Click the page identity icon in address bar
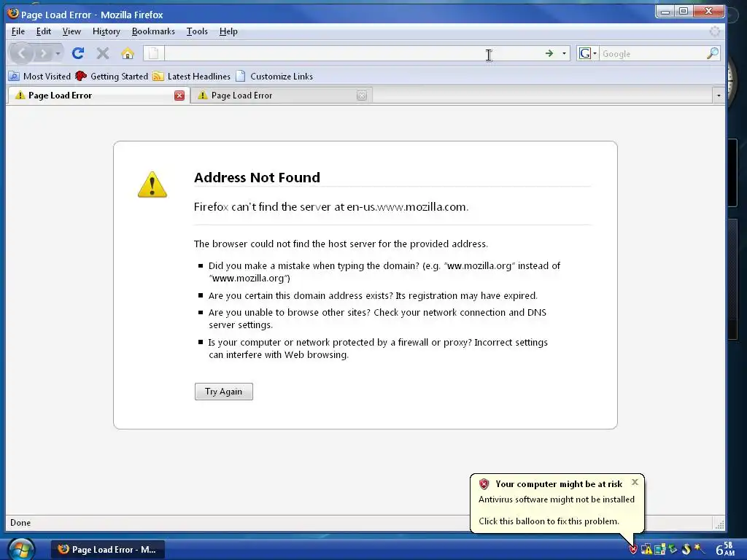The image size is (747, 560). pyautogui.click(x=153, y=53)
